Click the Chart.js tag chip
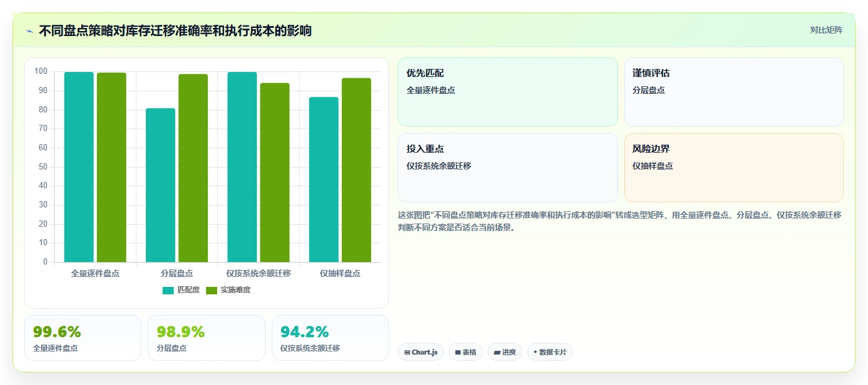Screen dimensions: 868x385 [421, 352]
